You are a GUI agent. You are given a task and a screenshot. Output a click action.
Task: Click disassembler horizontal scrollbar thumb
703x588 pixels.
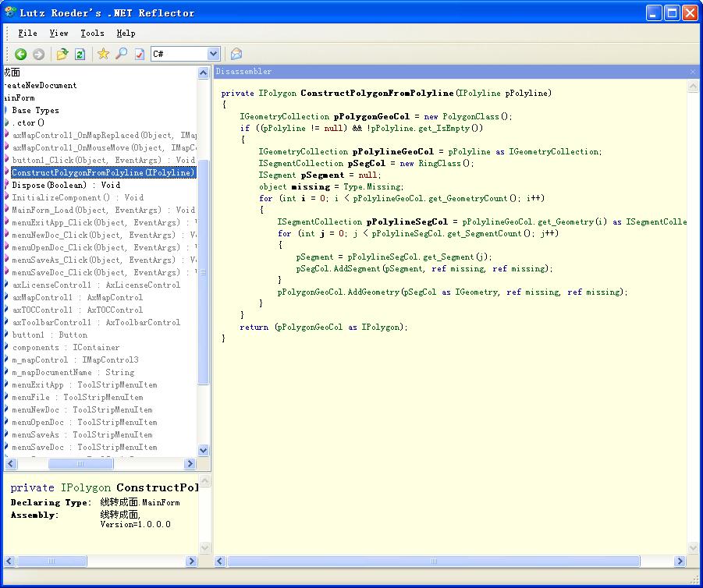(433, 561)
